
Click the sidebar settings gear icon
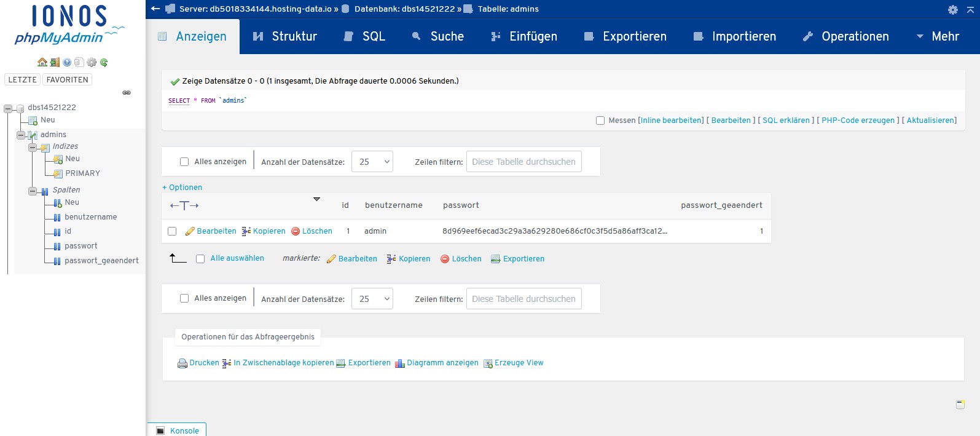tap(92, 62)
